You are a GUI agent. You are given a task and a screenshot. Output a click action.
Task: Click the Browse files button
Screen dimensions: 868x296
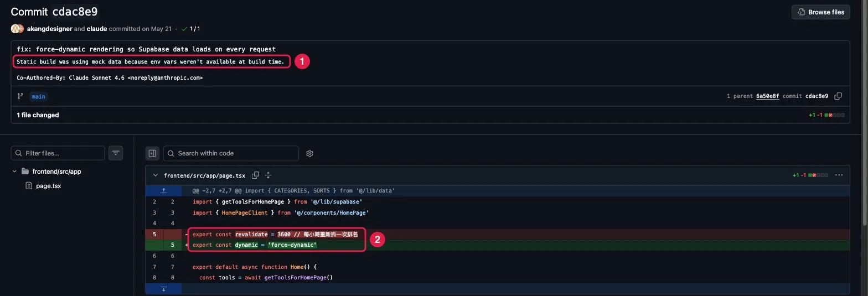tap(821, 12)
